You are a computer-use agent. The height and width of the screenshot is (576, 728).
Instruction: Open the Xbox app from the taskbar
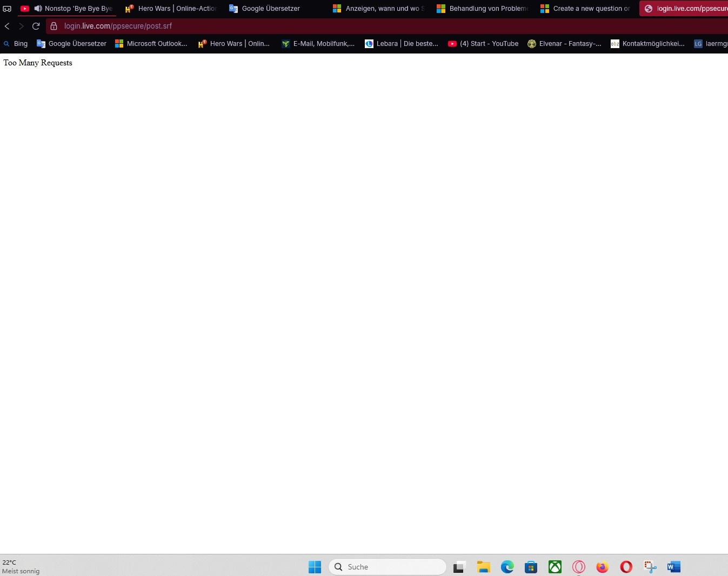coord(555,567)
